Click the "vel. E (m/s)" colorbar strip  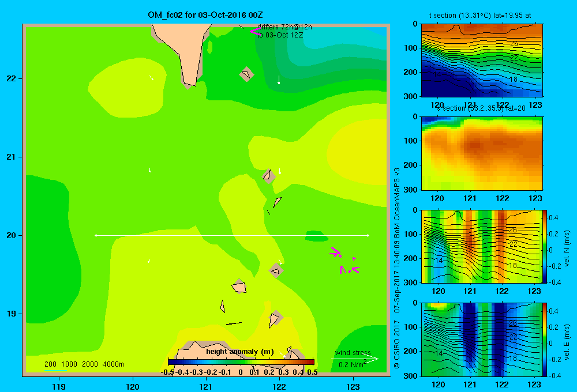[x=545, y=340]
